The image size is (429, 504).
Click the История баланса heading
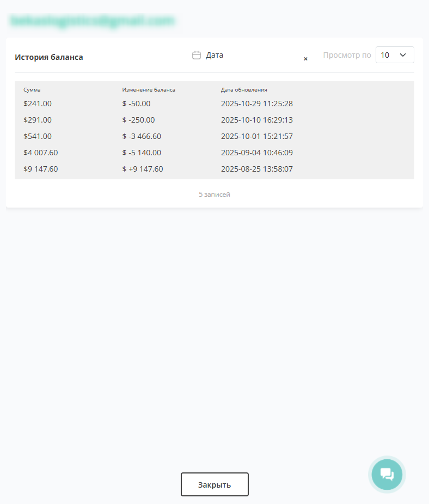coord(49,57)
